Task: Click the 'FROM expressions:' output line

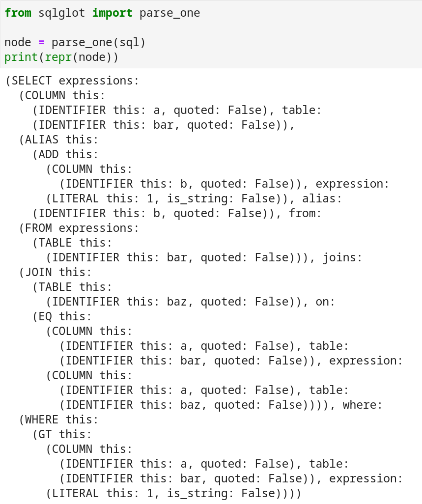Action: point(79,228)
